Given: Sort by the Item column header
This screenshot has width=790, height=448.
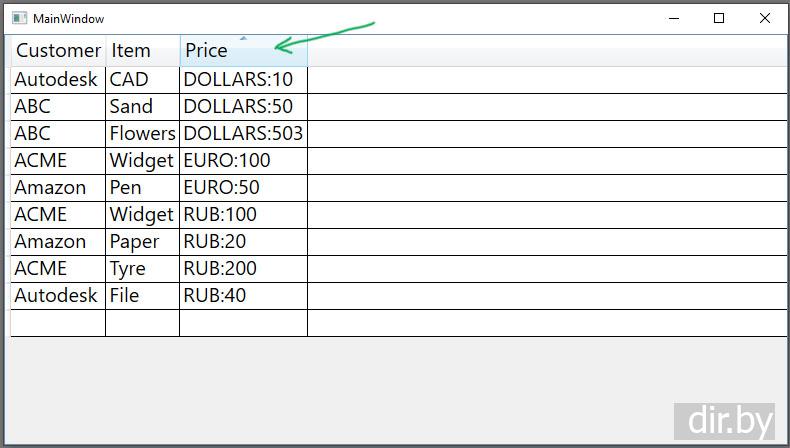Looking at the screenshot, I should 143,50.
